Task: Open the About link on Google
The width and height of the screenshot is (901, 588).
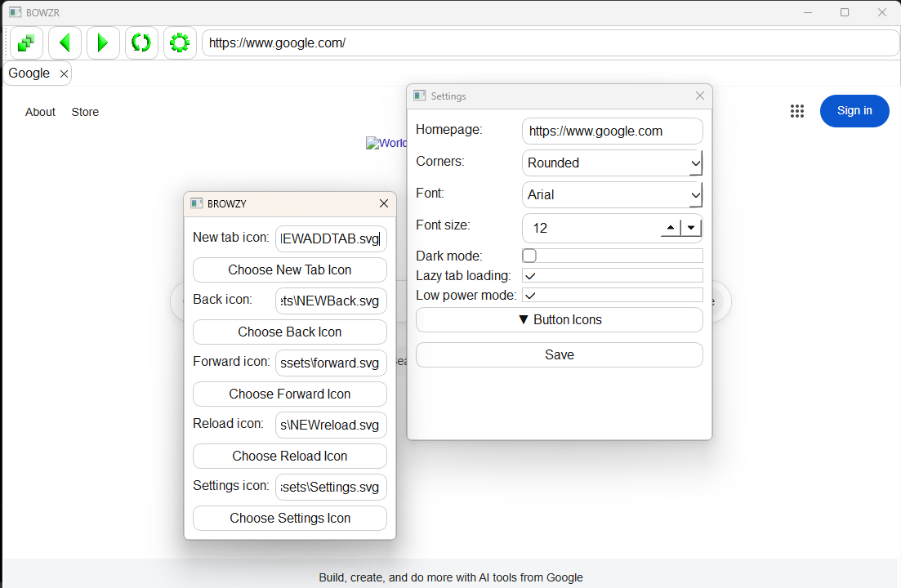Action: click(40, 112)
